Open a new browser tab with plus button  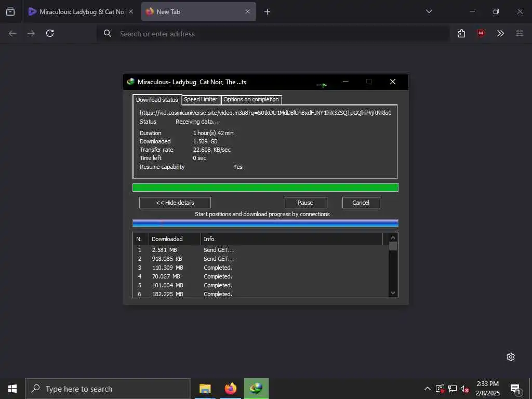coord(268,12)
